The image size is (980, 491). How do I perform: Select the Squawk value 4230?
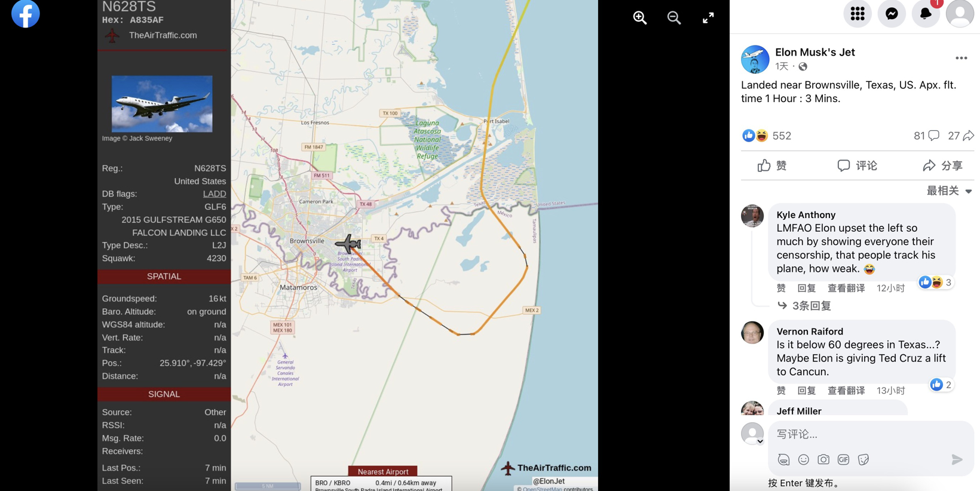click(216, 258)
